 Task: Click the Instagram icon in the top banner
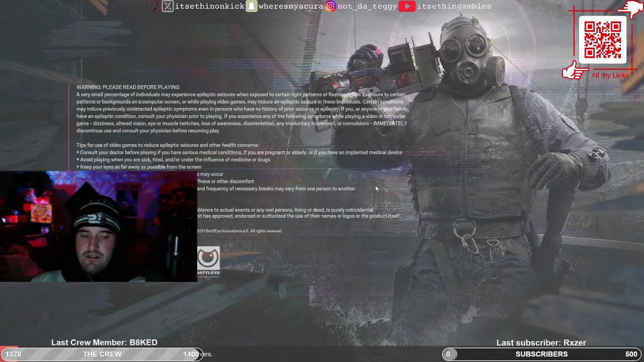click(x=331, y=6)
